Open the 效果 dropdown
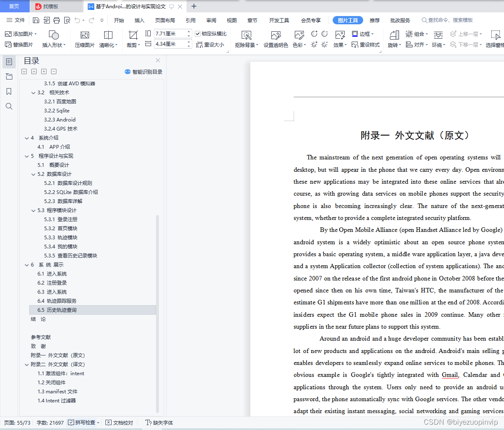The width and height of the screenshot is (504, 430). coord(339,45)
